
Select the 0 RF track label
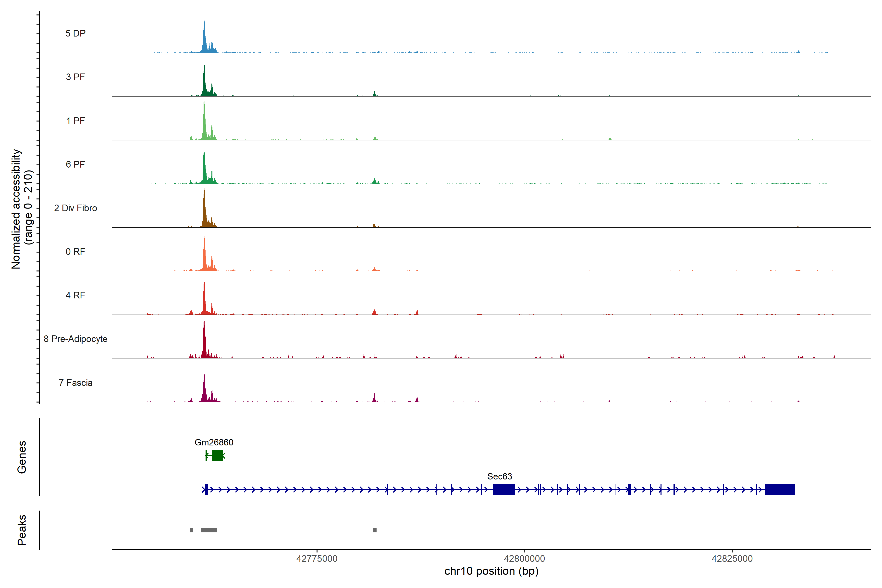tap(75, 252)
